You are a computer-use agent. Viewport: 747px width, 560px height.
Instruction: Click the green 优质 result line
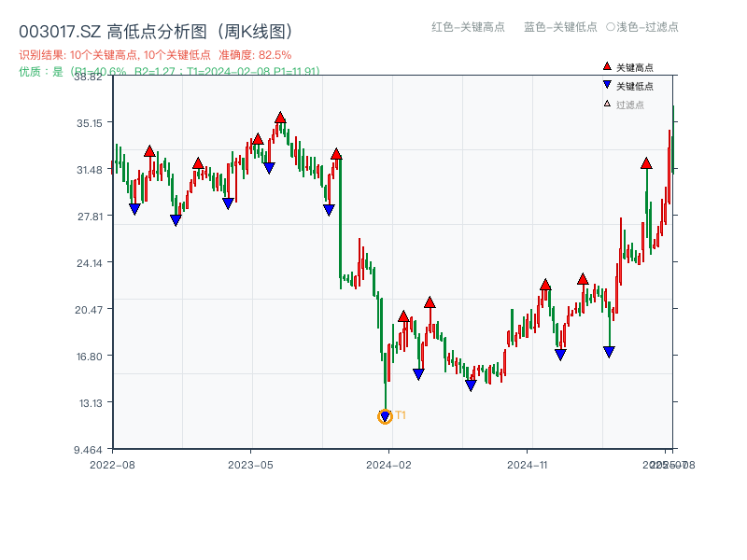169,71
